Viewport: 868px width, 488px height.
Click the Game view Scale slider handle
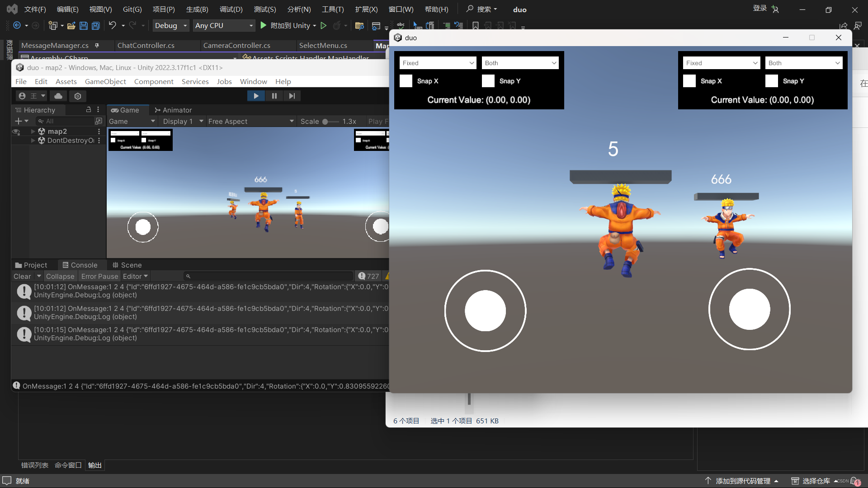tap(325, 122)
